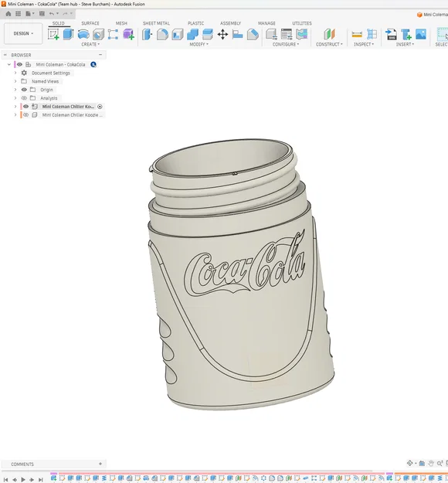Click the Orbit navigation icon
Screen dimensions: 448x483
410,463
